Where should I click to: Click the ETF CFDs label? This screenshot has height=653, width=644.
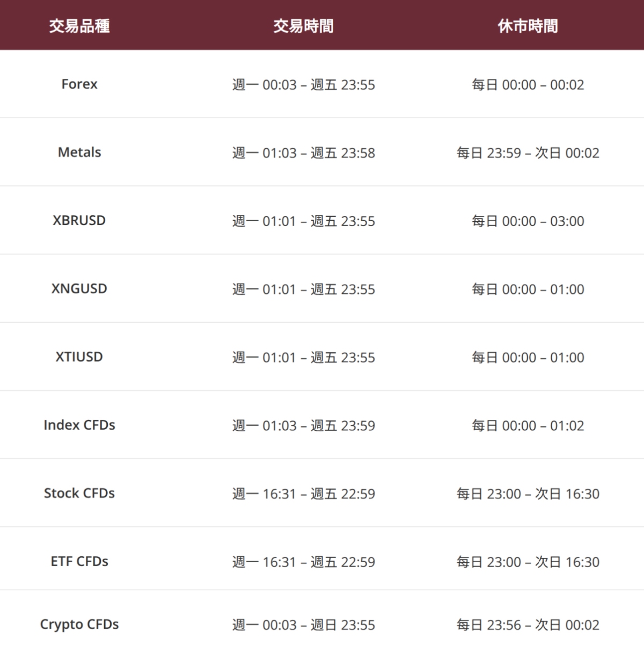pos(79,562)
